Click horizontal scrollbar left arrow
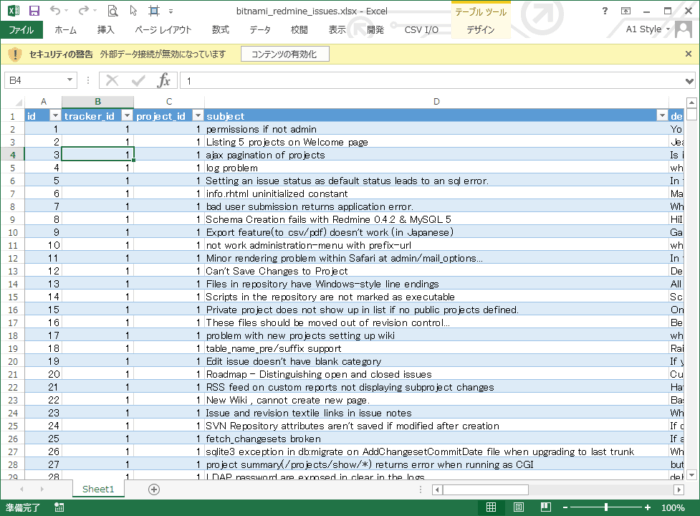The width and height of the screenshot is (700, 516). point(437,490)
